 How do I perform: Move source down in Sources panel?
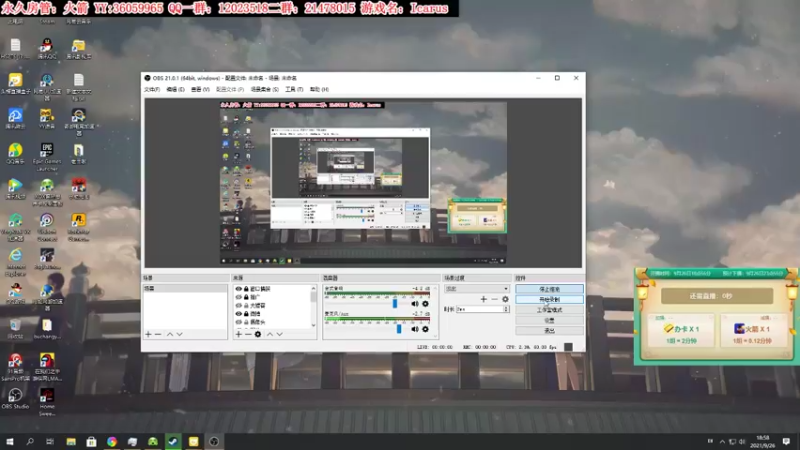[x=280, y=334]
